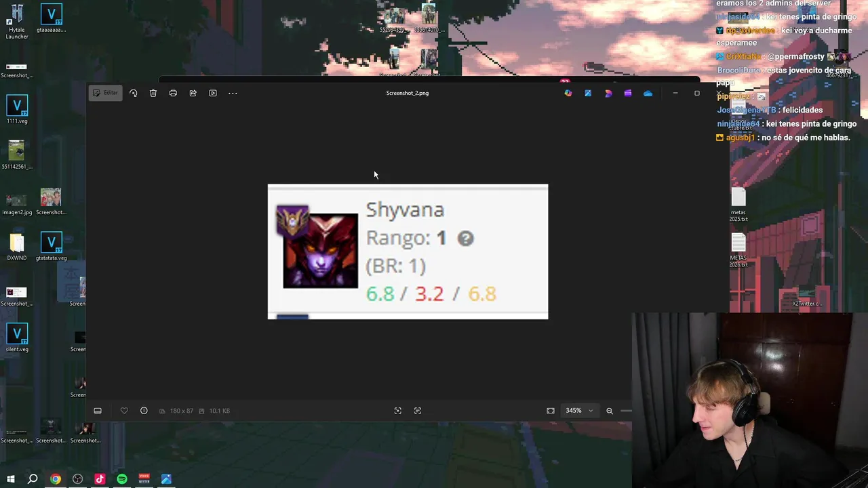This screenshot has width=868, height=488.
Task: Open TikTok from the taskbar
Action: [100, 479]
